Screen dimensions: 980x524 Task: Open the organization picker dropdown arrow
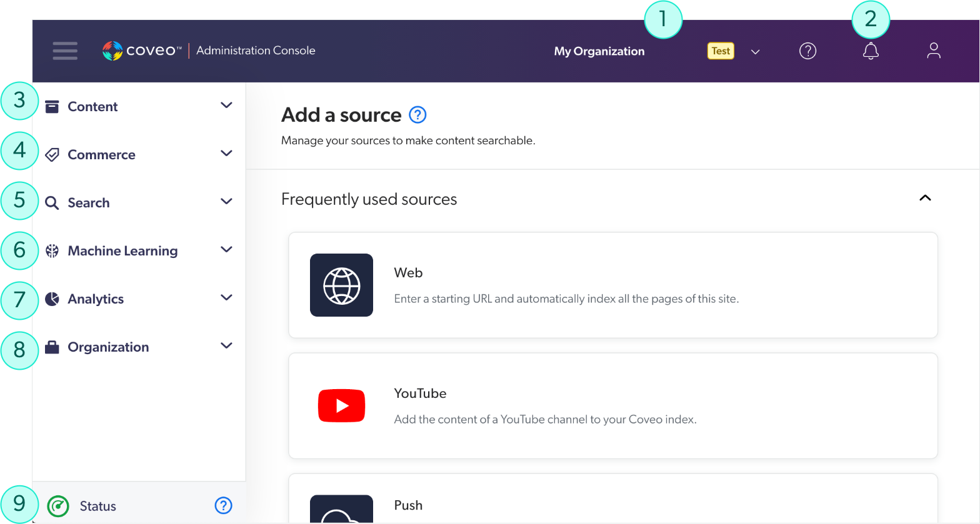click(x=755, y=51)
